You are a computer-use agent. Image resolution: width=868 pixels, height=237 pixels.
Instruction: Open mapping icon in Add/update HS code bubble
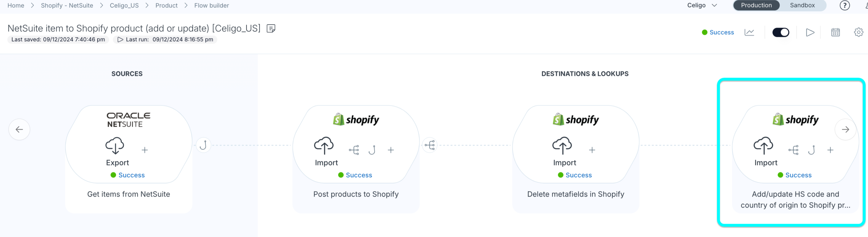point(793,150)
